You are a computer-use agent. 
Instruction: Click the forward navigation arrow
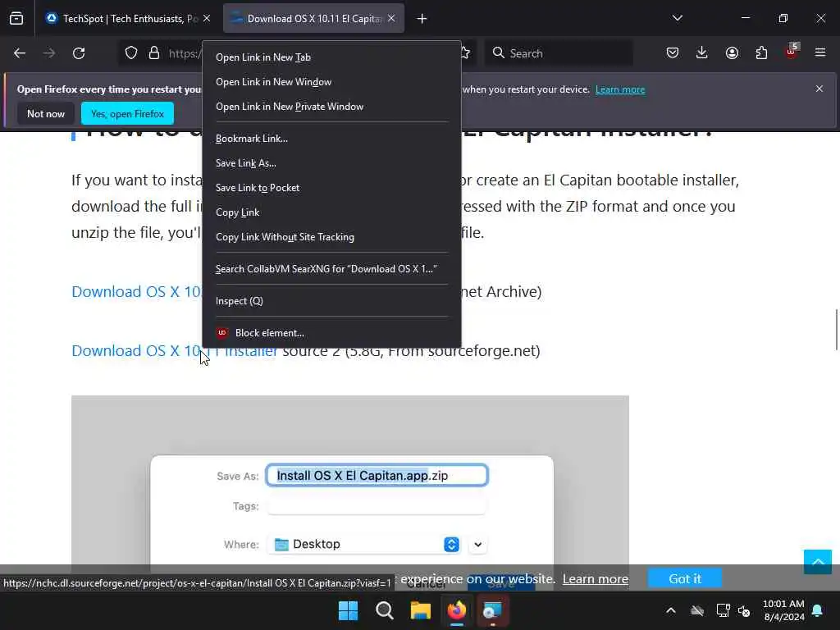point(49,53)
